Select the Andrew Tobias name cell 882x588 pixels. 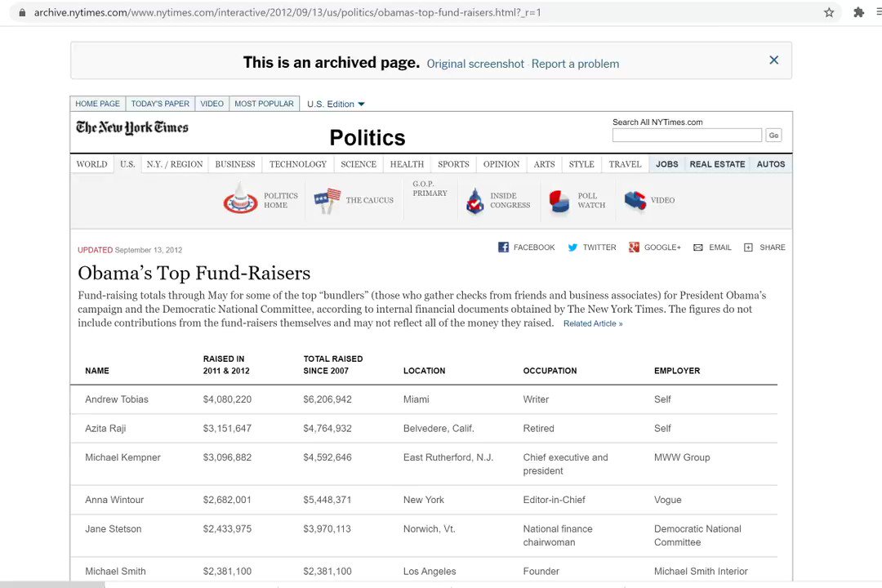[117, 399]
